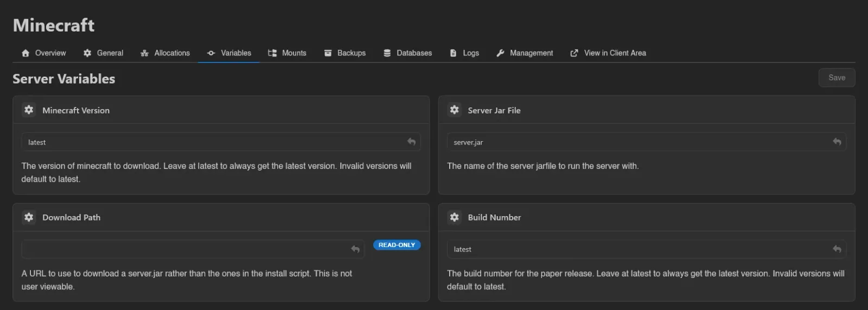
Task: Click the Server Jar File card title
Action: [x=494, y=110]
